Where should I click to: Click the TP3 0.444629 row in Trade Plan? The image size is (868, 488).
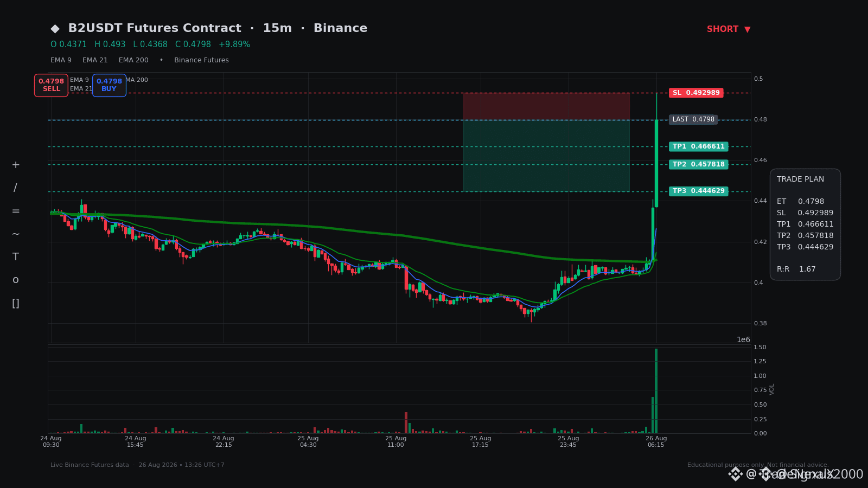(805, 247)
